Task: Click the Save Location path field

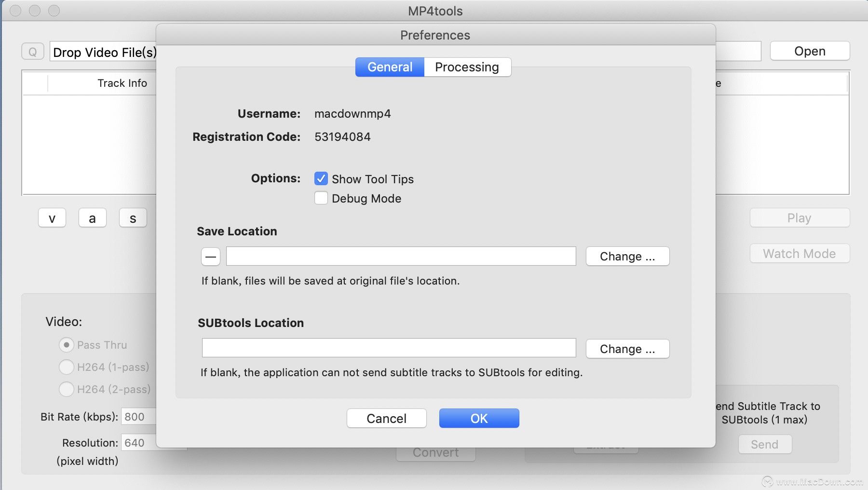Action: (401, 256)
